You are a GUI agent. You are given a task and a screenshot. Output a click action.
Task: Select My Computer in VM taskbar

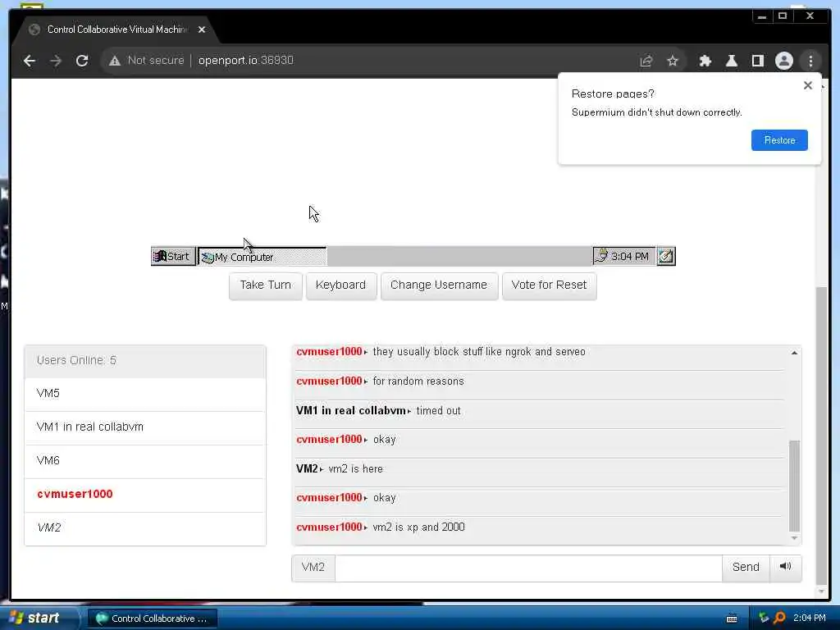(262, 257)
